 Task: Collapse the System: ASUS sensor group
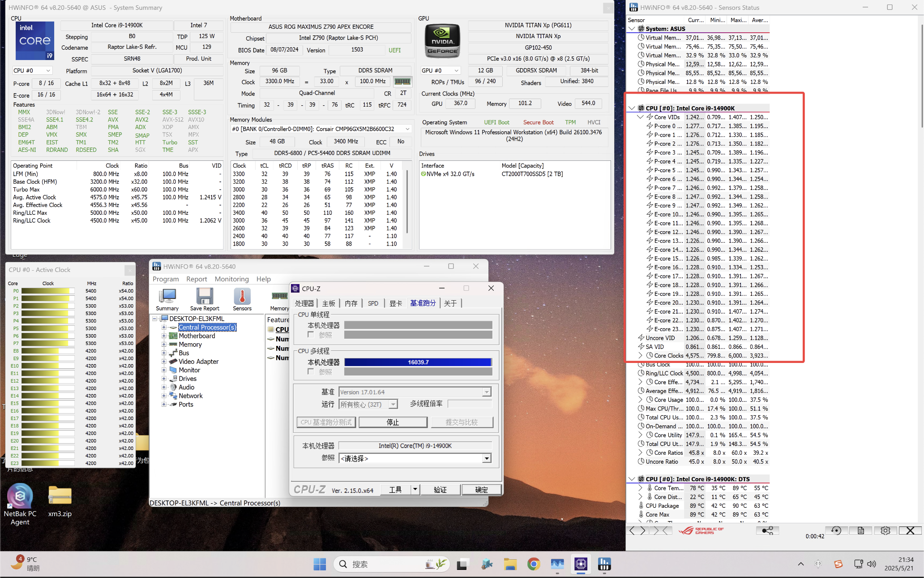[x=632, y=29]
